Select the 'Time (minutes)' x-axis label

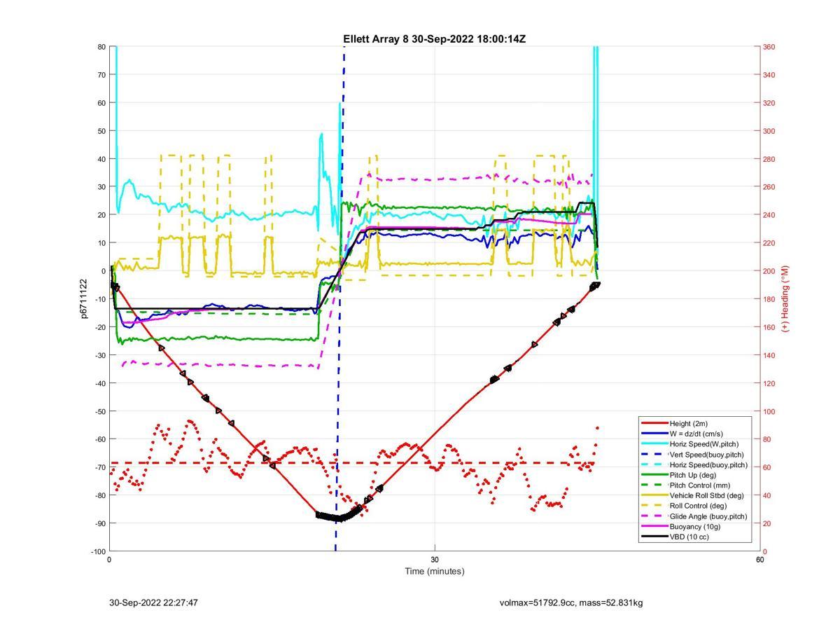pyautogui.click(x=434, y=571)
